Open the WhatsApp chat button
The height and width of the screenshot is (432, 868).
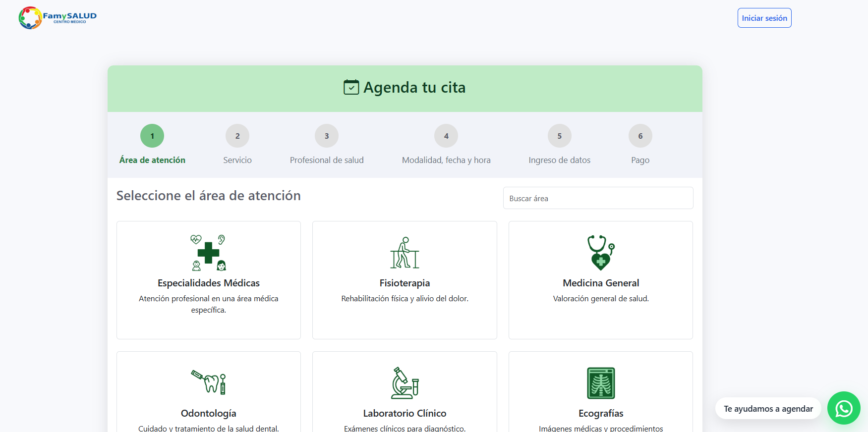click(x=844, y=408)
